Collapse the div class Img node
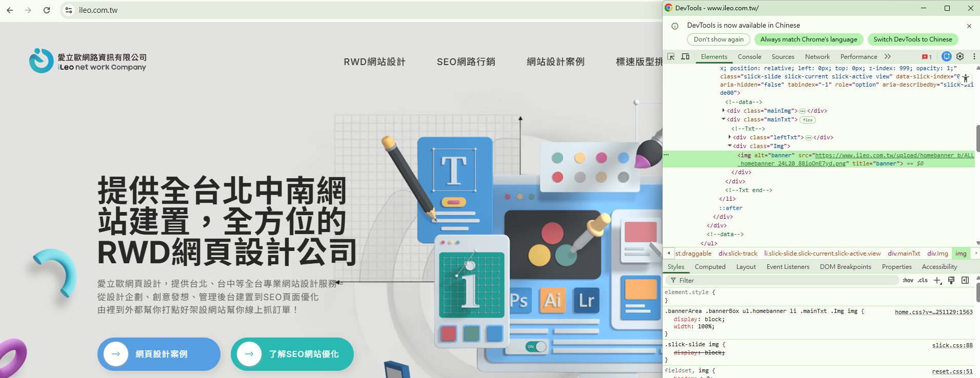 [x=730, y=146]
